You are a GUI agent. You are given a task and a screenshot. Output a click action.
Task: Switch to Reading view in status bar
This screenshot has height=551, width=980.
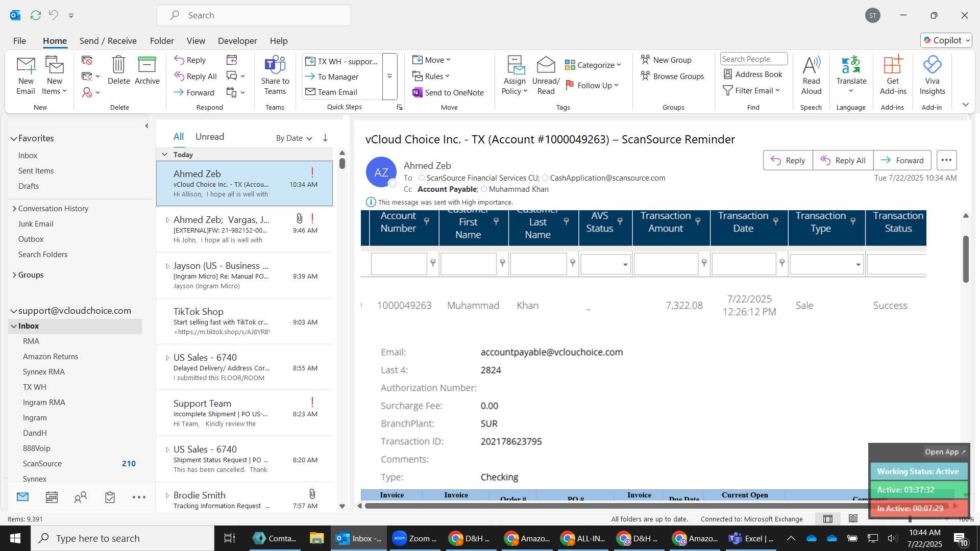click(853, 519)
